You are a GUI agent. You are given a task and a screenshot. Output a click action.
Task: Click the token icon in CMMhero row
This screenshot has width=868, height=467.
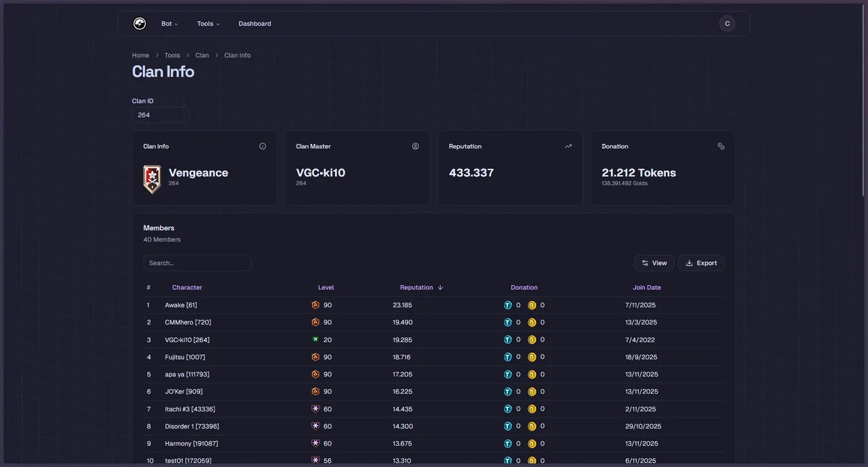[x=508, y=322]
